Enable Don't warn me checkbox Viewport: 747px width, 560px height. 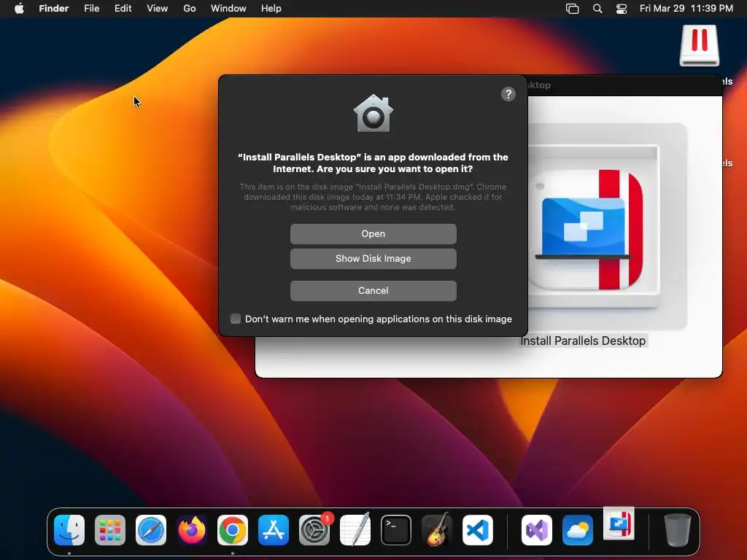click(236, 319)
